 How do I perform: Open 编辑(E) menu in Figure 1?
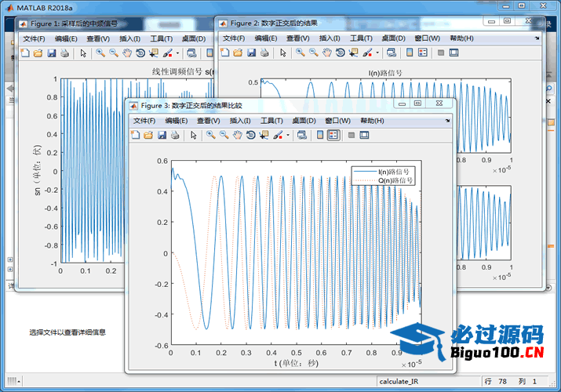point(66,39)
